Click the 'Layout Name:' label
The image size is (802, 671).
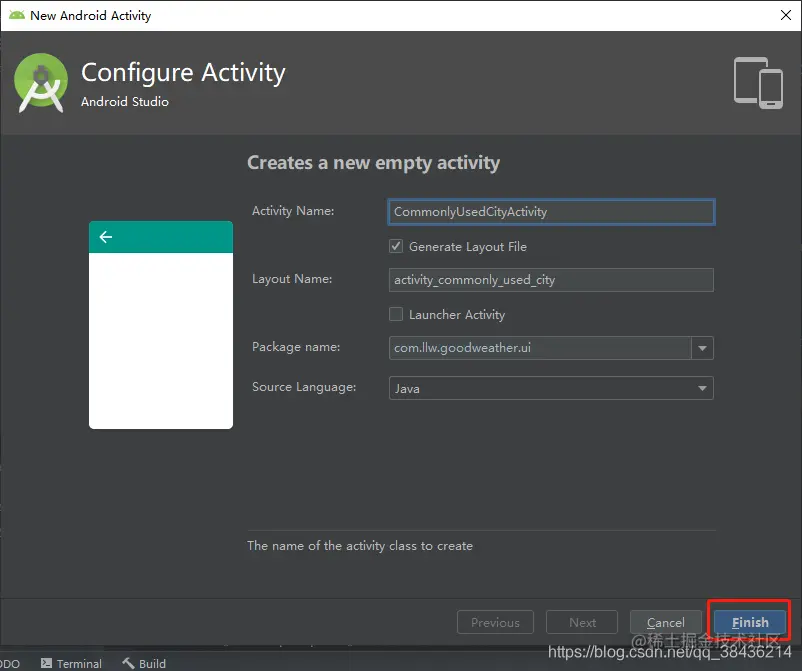point(292,279)
